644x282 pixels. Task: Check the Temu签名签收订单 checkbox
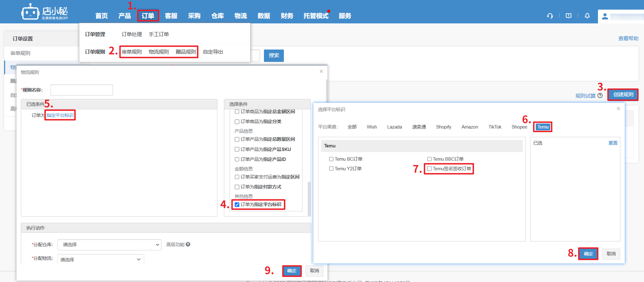(429, 169)
